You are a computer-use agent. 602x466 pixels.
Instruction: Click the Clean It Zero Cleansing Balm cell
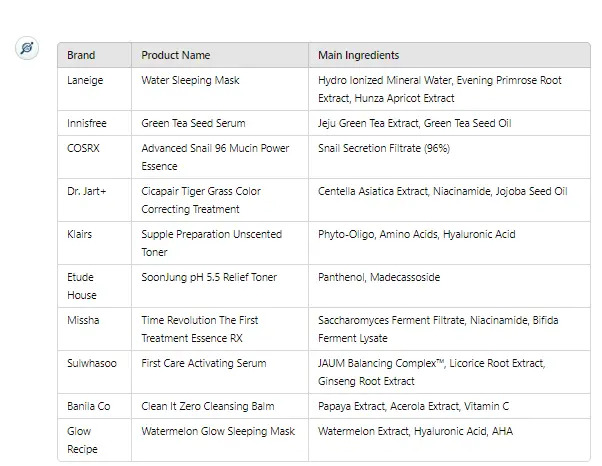click(207, 406)
